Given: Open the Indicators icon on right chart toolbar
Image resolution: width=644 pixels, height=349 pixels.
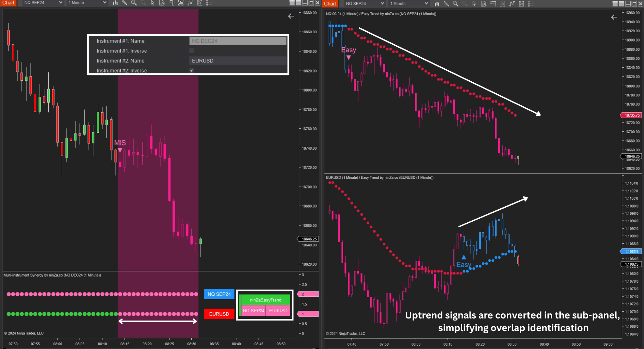Looking at the screenshot, I should 503,3.
